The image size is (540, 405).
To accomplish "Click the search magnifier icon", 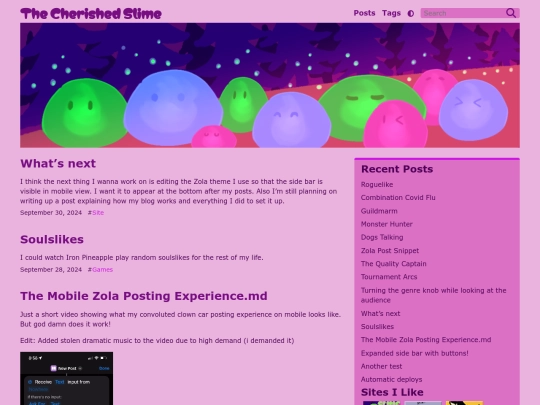I will tap(511, 13).
